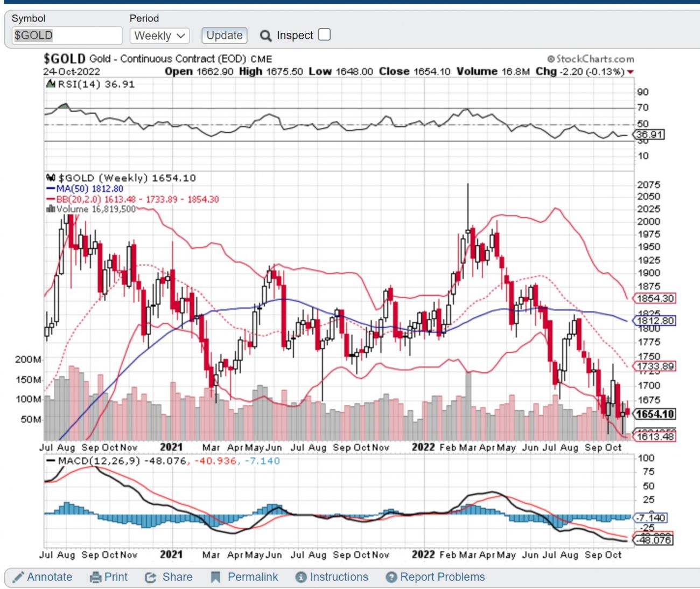Click the $GOLD (Weekly) candlestick legend icon

tap(51, 178)
